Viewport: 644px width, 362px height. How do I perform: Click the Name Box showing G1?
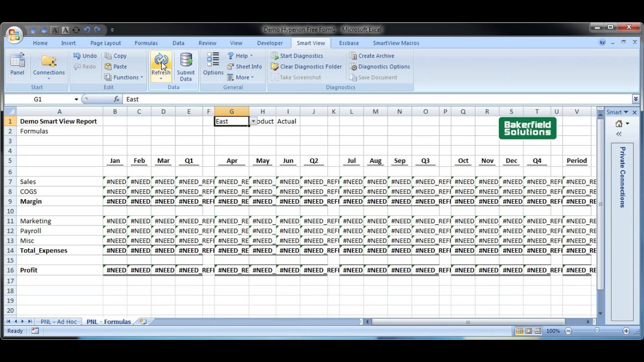(x=38, y=99)
